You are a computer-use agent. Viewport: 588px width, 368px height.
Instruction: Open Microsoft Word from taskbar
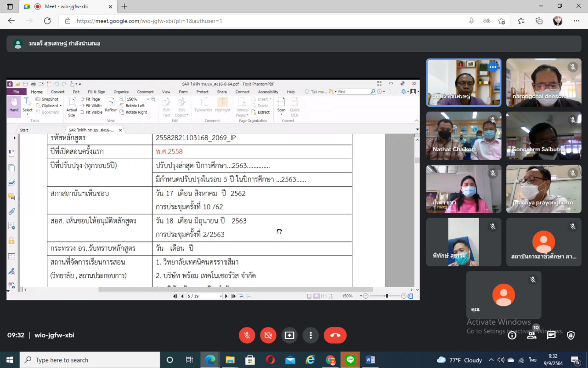pyautogui.click(x=370, y=360)
